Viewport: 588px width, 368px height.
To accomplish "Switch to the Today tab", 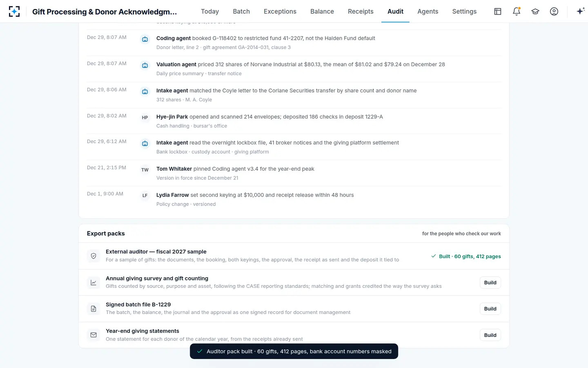I will [x=210, y=11].
